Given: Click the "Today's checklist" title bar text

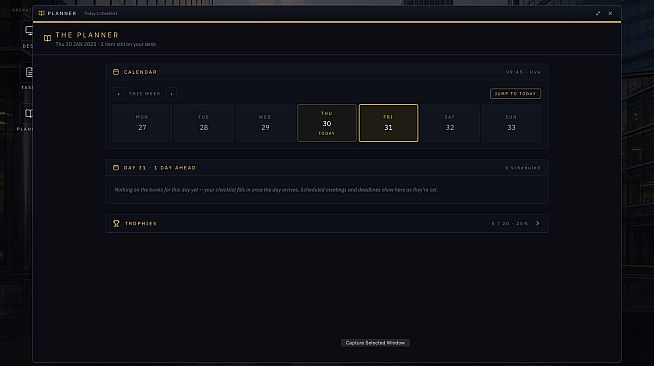Looking at the screenshot, I should click(101, 13).
